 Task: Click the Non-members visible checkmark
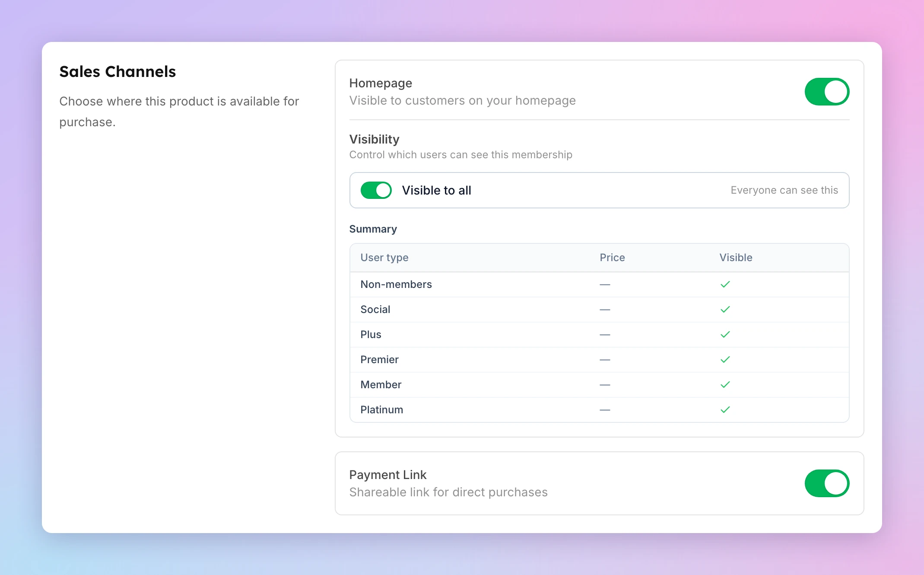click(x=725, y=284)
